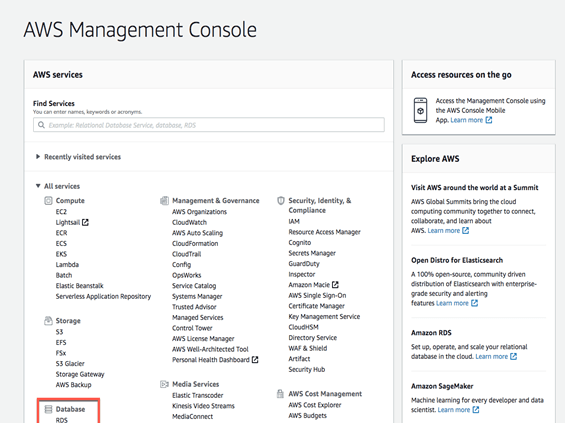Open the Lightsail service
565x423 pixels.
[x=68, y=222]
